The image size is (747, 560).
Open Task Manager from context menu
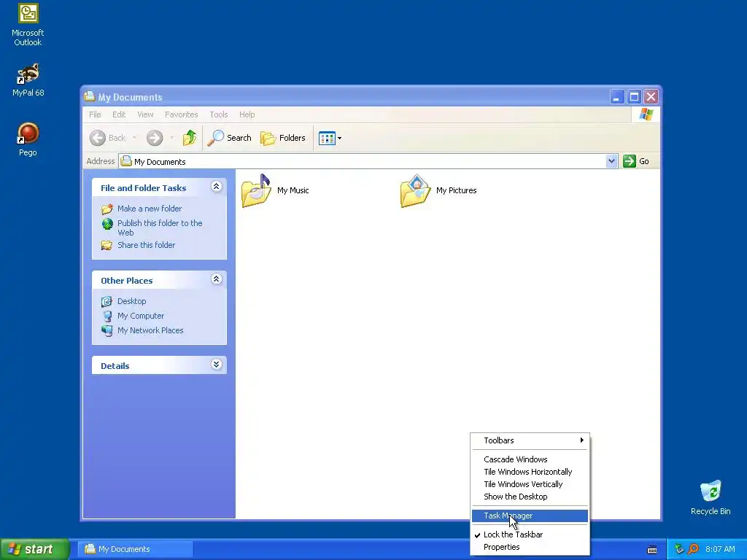tap(530, 516)
